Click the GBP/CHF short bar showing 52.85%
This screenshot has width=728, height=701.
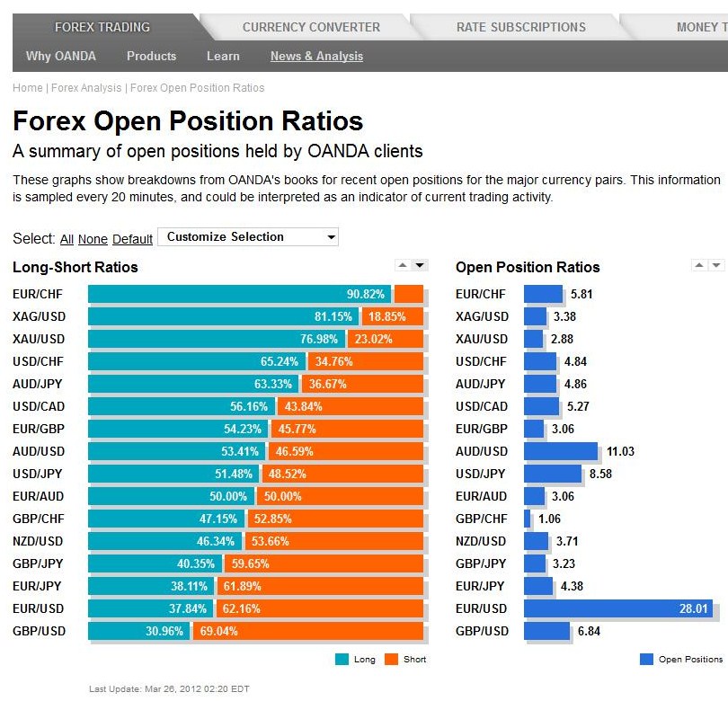point(335,519)
